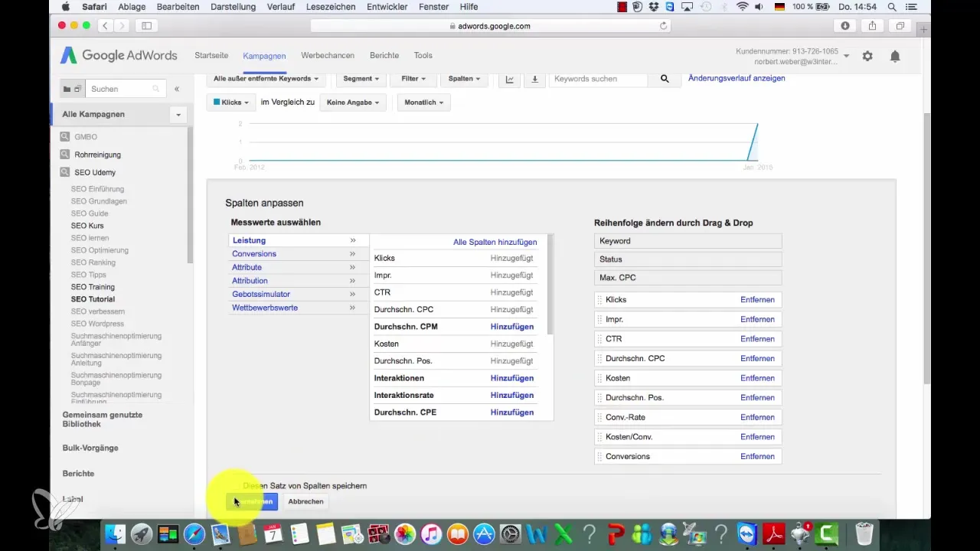This screenshot has height=551, width=980.
Task: Open the App Store in the Dock
Action: [484, 533]
